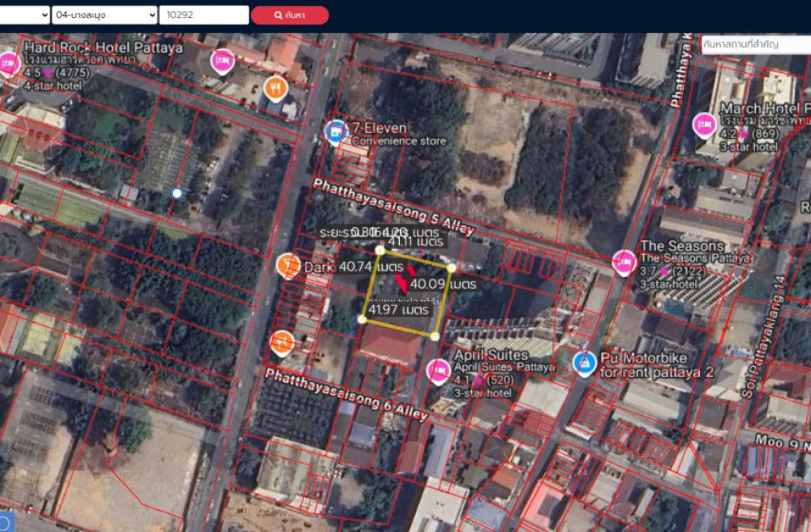Select the 7-Eleven convenience store marker

click(335, 131)
